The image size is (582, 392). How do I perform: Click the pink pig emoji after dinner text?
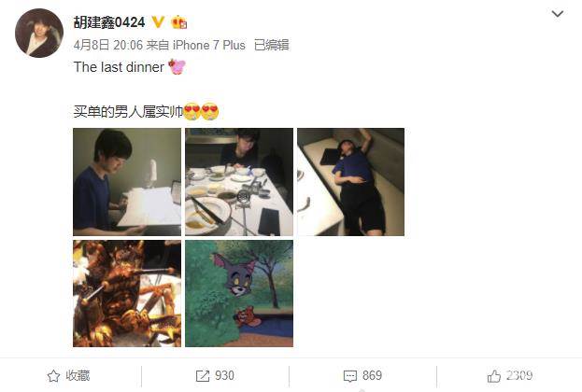[x=177, y=67]
